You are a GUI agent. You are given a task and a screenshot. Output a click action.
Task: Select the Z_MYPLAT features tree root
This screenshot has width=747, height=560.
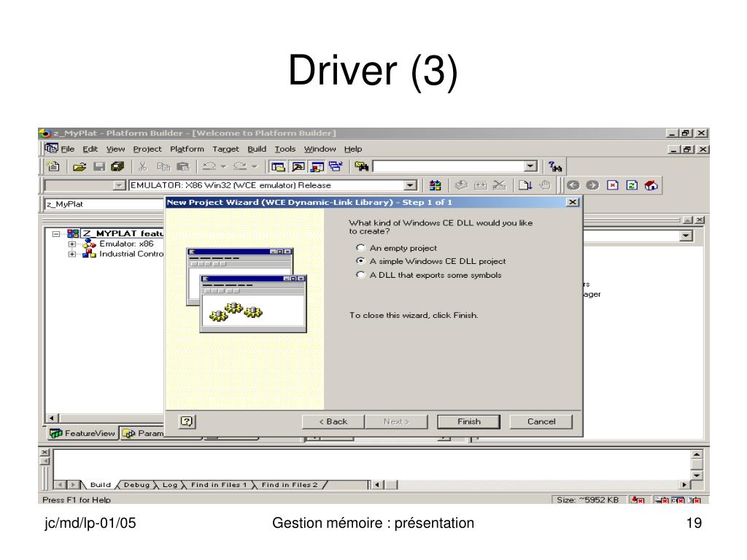click(x=123, y=233)
